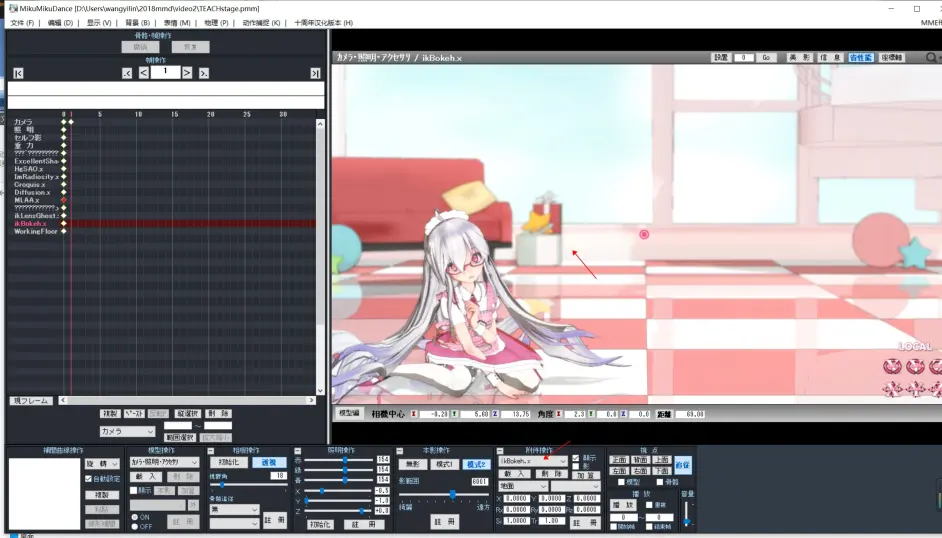The height and width of the screenshot is (538, 942).
Task: Click low-performance mode button in viewport header
Action: pos(860,58)
